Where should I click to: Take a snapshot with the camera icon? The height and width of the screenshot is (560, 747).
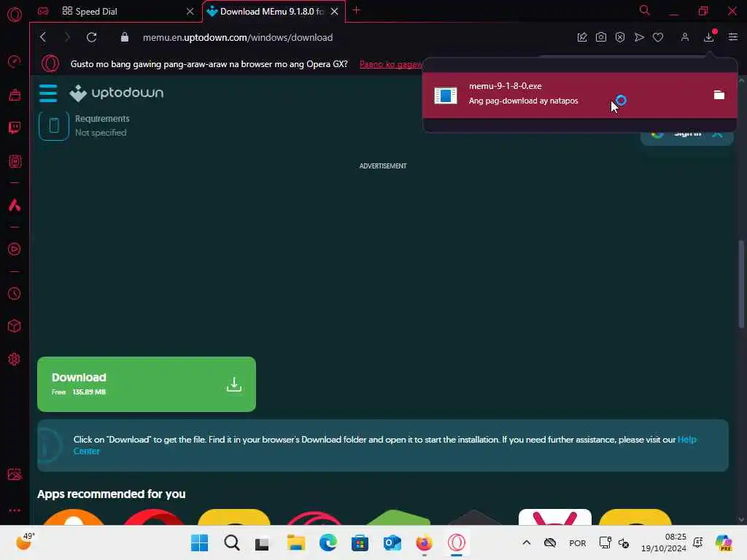click(601, 37)
